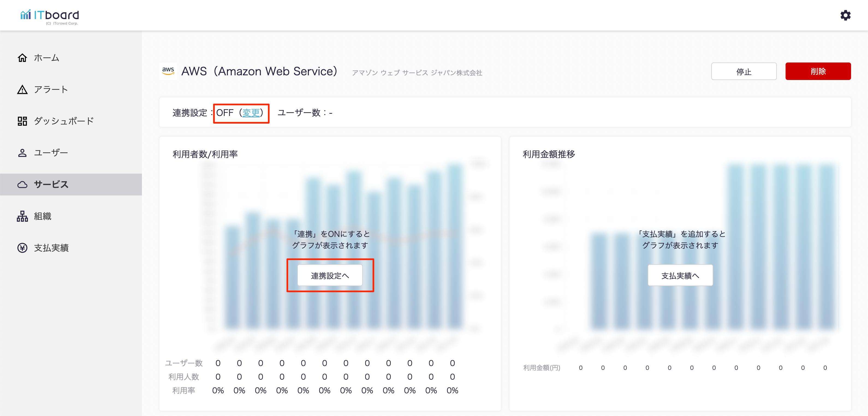Click the 変更 link

[x=251, y=113]
